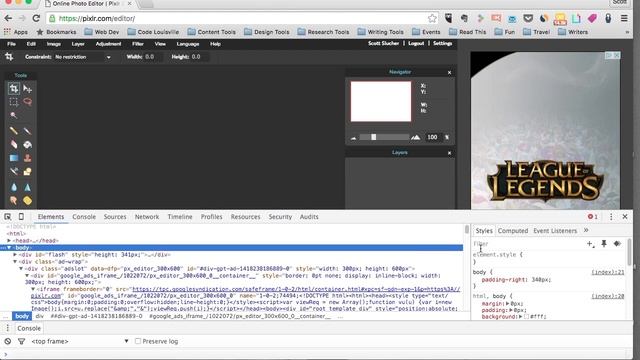Open the Adjustment menu
640x360 pixels.
(x=109, y=44)
